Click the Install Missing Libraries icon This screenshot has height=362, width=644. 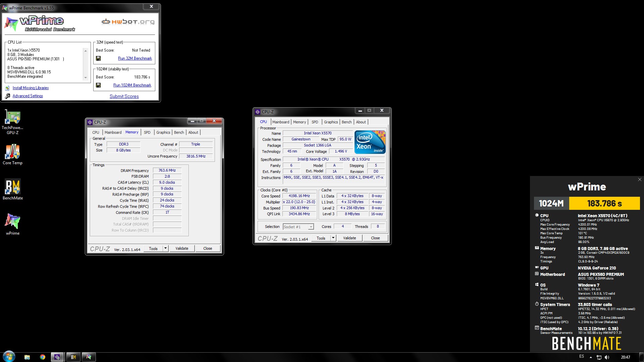coord(7,88)
